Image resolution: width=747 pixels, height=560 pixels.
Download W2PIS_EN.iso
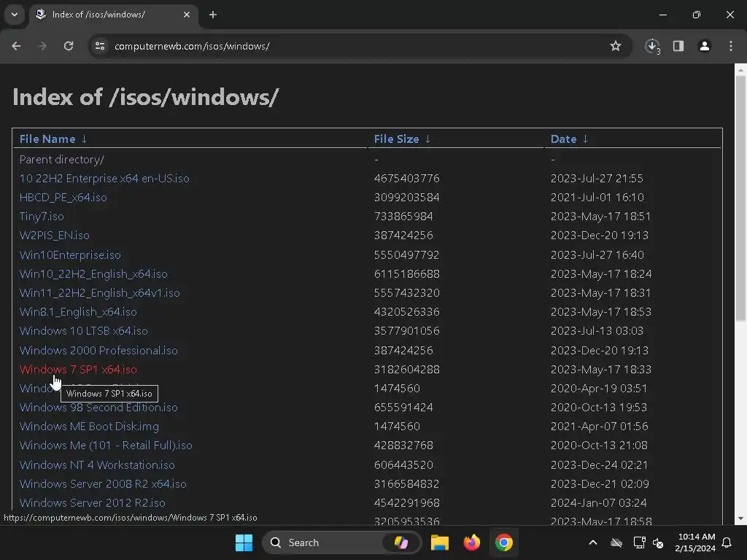54,236
